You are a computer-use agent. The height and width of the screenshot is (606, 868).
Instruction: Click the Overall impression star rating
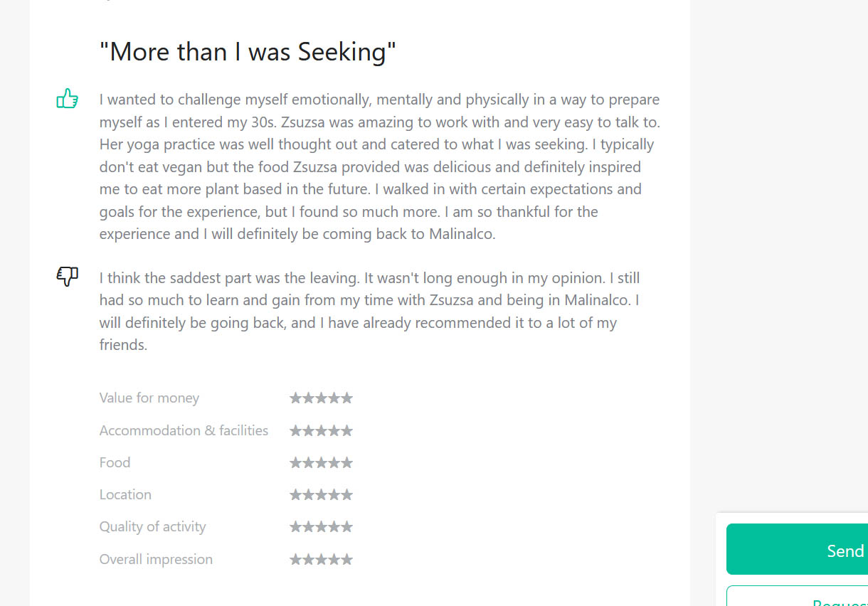(x=321, y=559)
